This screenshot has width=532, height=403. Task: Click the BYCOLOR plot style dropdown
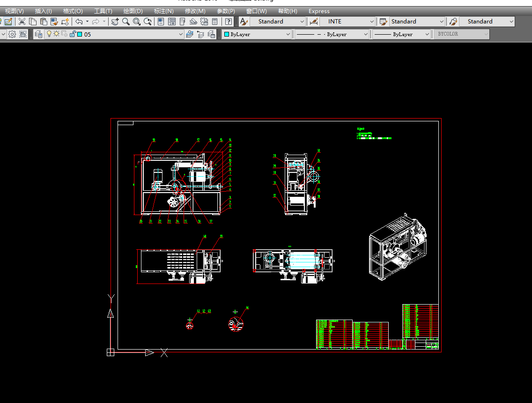click(x=461, y=34)
